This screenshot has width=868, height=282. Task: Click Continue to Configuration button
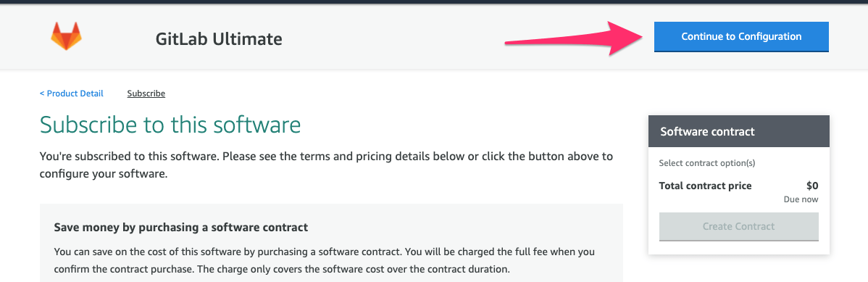741,36
